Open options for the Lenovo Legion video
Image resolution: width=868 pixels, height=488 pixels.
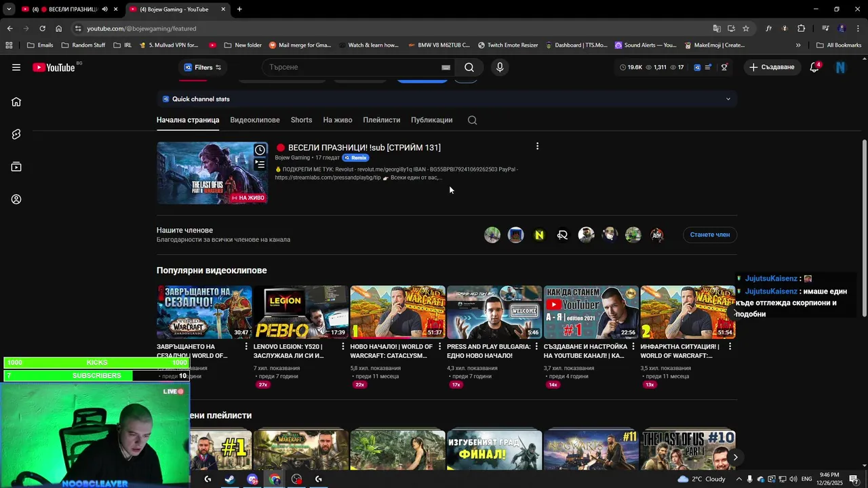(342, 346)
